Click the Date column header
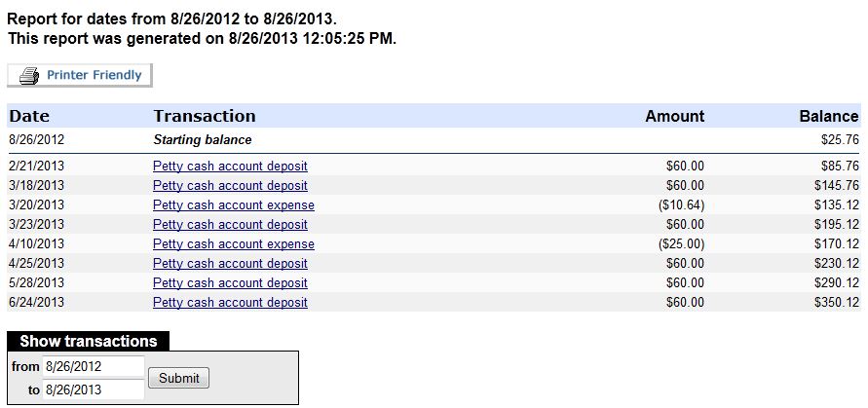This screenshot has height=408, width=868. [x=29, y=116]
